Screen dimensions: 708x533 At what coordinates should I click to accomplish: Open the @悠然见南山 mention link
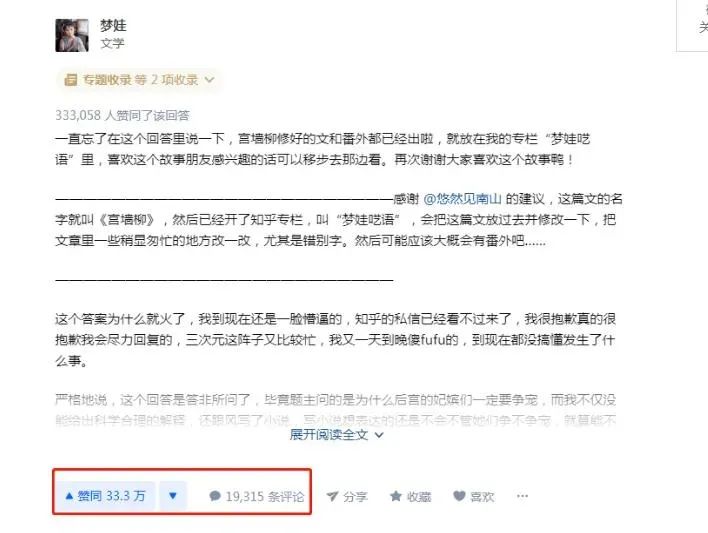coord(463,199)
